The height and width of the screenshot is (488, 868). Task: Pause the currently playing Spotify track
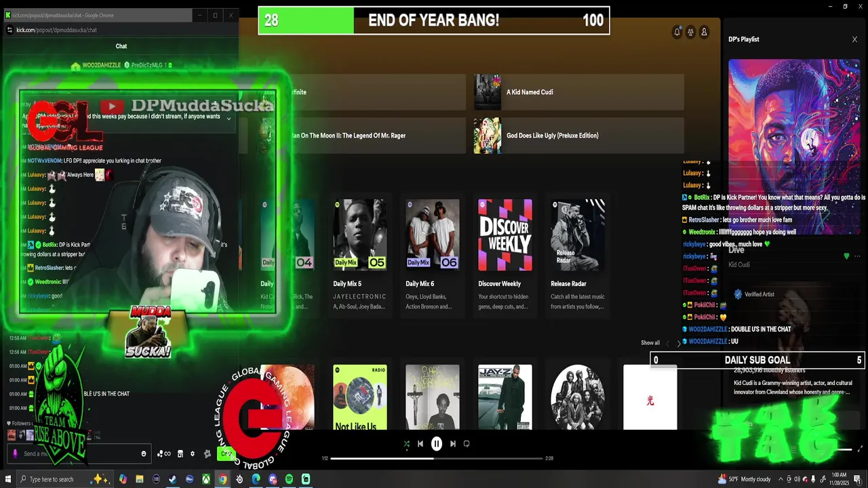[437, 444]
